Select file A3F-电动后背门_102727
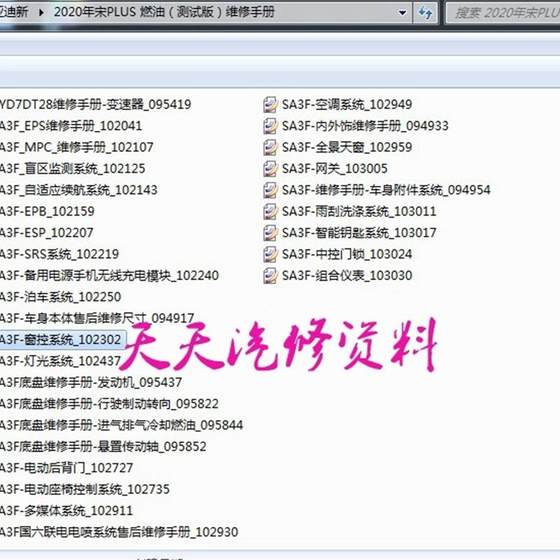Screen dimensions: 560x560 click(66, 468)
